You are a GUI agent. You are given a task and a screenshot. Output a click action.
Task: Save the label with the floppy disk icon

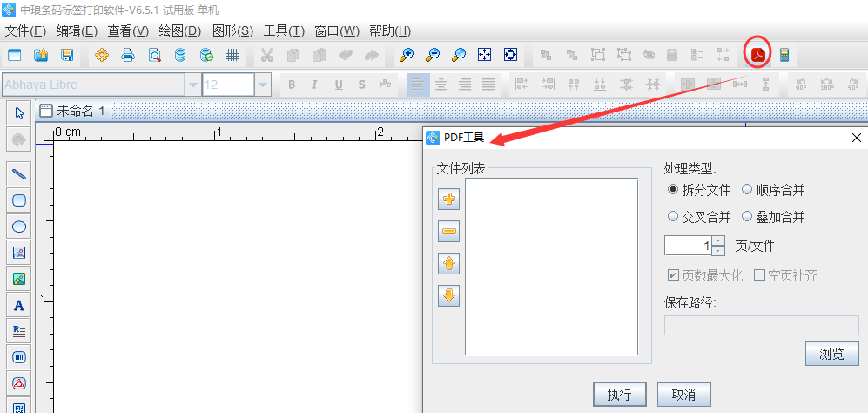click(x=67, y=55)
